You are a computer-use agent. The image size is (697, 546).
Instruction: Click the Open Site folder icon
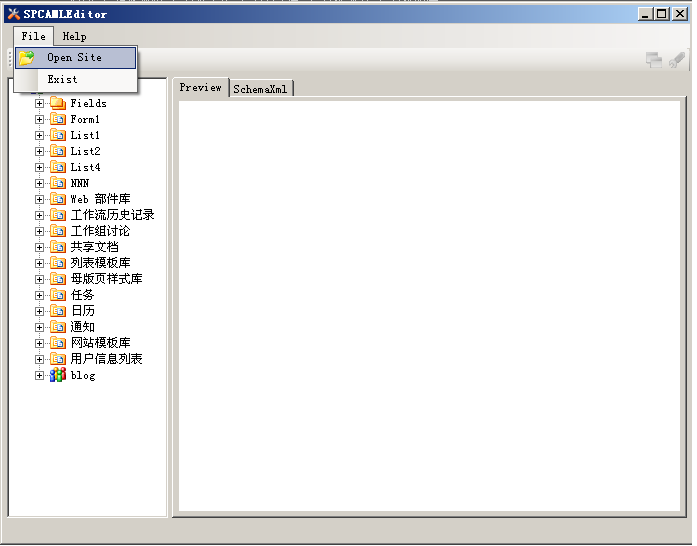(x=27, y=58)
